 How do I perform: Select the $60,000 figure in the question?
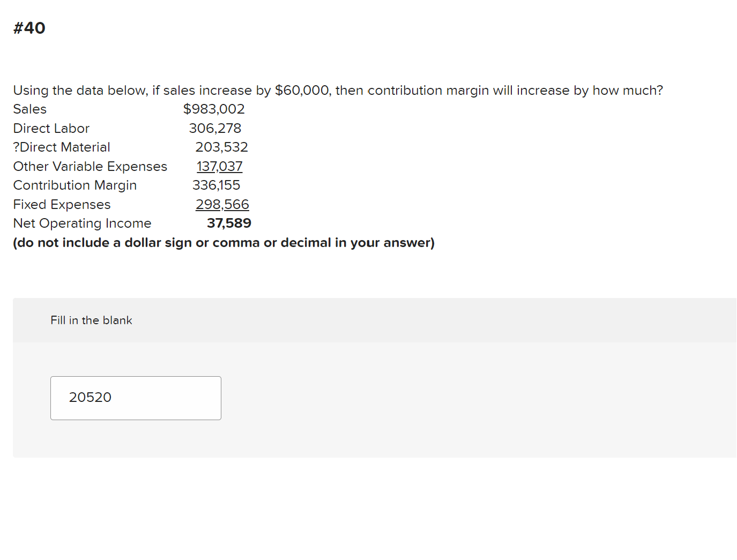click(302, 90)
